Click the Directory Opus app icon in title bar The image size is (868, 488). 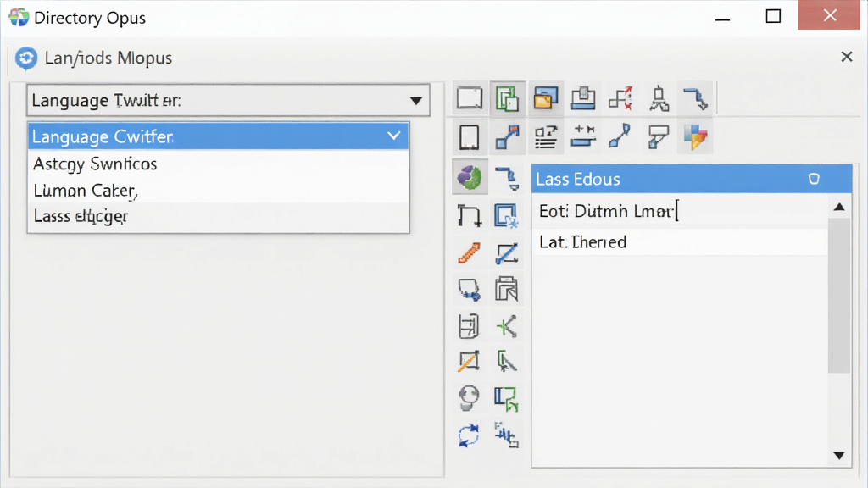click(19, 17)
